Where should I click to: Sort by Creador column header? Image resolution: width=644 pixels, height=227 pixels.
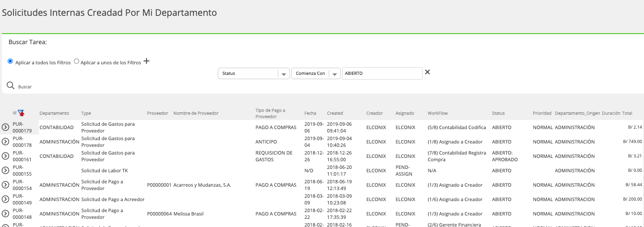(x=374, y=113)
